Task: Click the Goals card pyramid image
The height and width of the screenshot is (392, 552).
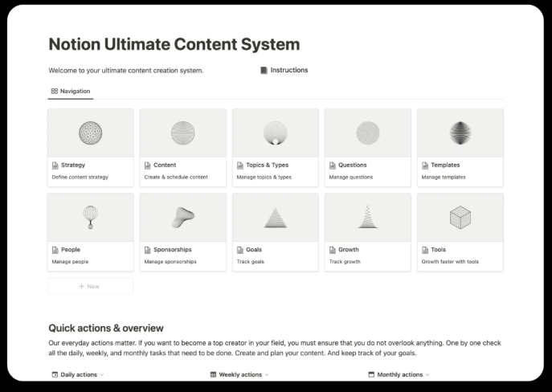Action: [x=276, y=218]
